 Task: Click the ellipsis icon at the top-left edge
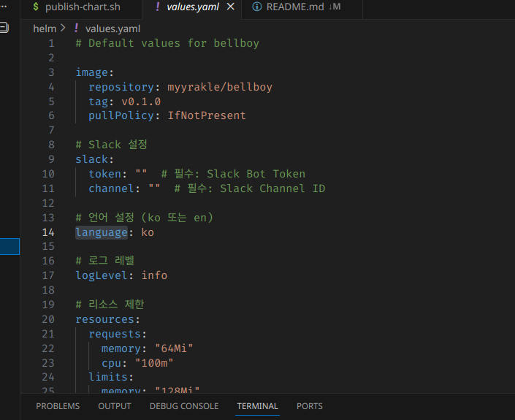[4, 7]
